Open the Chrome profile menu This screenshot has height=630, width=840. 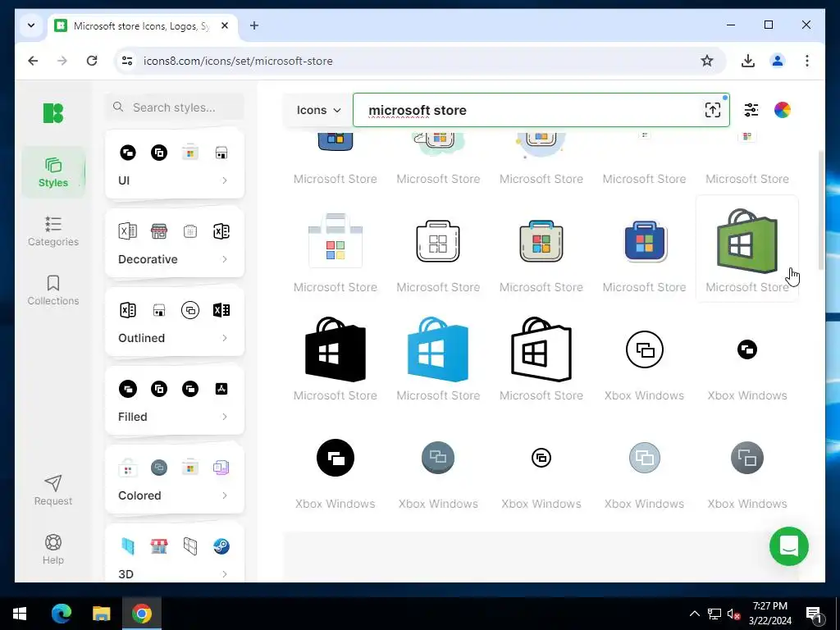(x=778, y=61)
